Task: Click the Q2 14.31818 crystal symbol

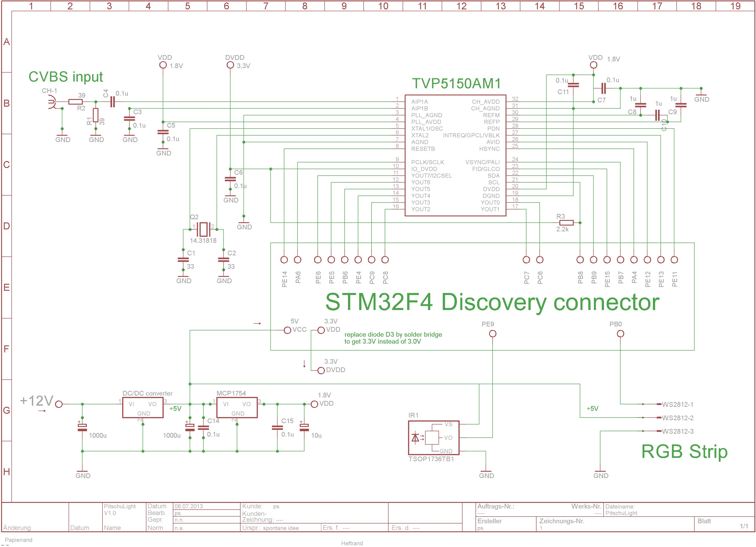Action: (203, 229)
